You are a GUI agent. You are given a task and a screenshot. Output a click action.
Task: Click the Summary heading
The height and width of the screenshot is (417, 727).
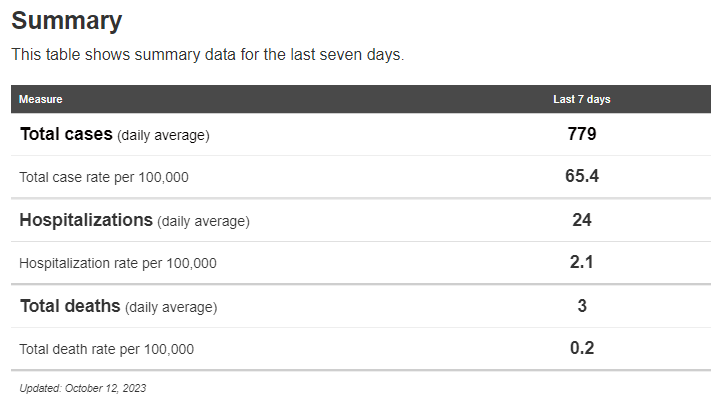tap(66, 21)
